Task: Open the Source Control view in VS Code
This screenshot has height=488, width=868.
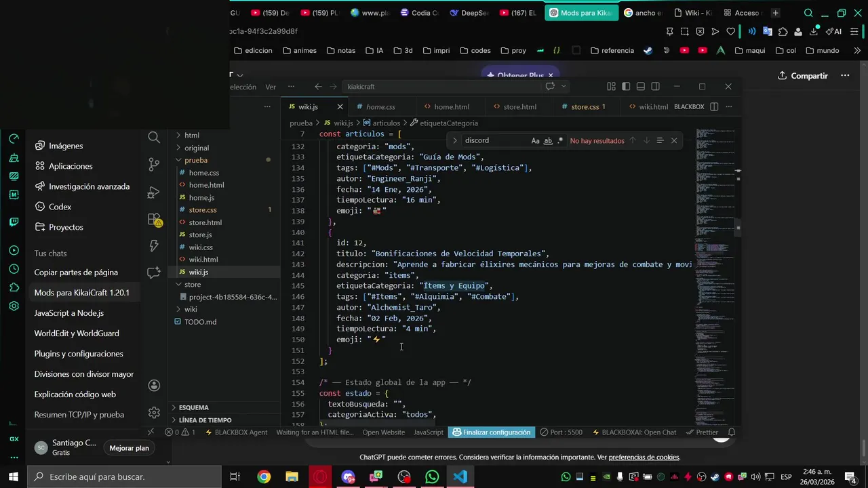Action: [x=154, y=165]
